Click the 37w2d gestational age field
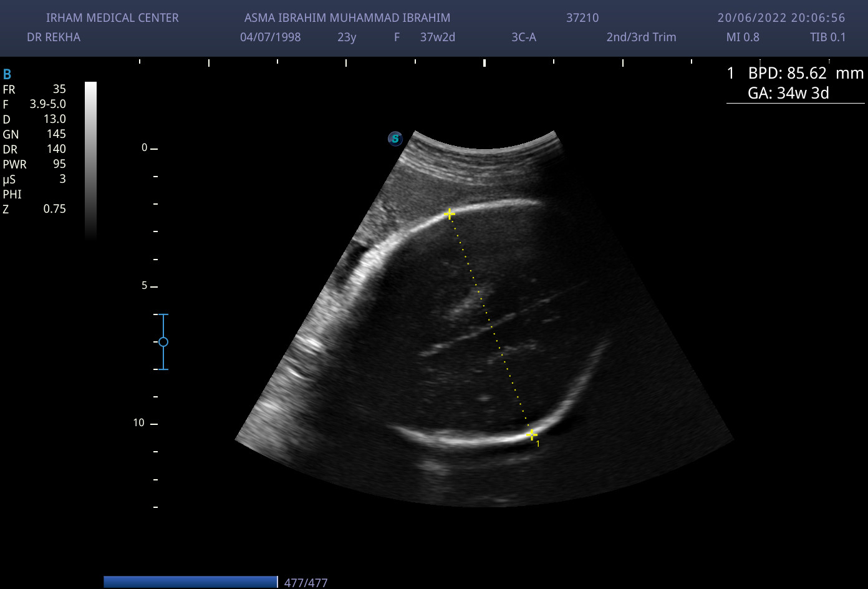The width and height of the screenshot is (868, 589). click(438, 37)
